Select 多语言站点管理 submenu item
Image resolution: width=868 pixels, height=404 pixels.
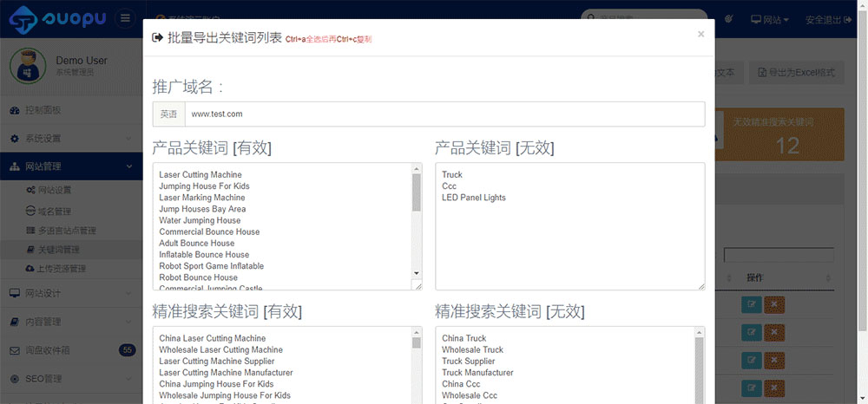(x=66, y=231)
